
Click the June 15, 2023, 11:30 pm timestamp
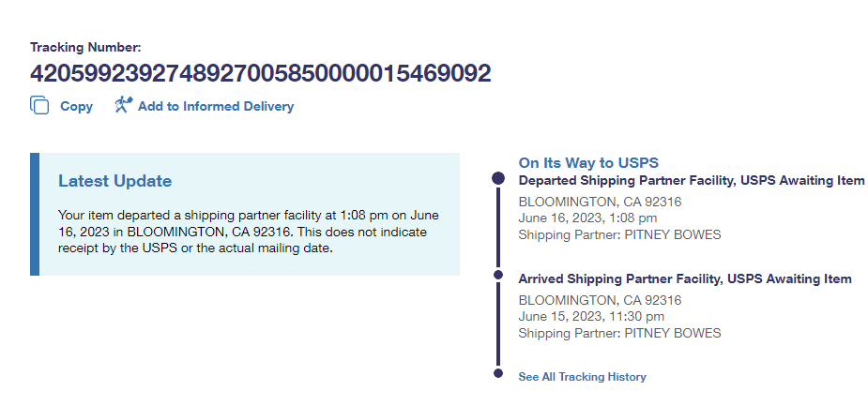pyautogui.click(x=590, y=317)
